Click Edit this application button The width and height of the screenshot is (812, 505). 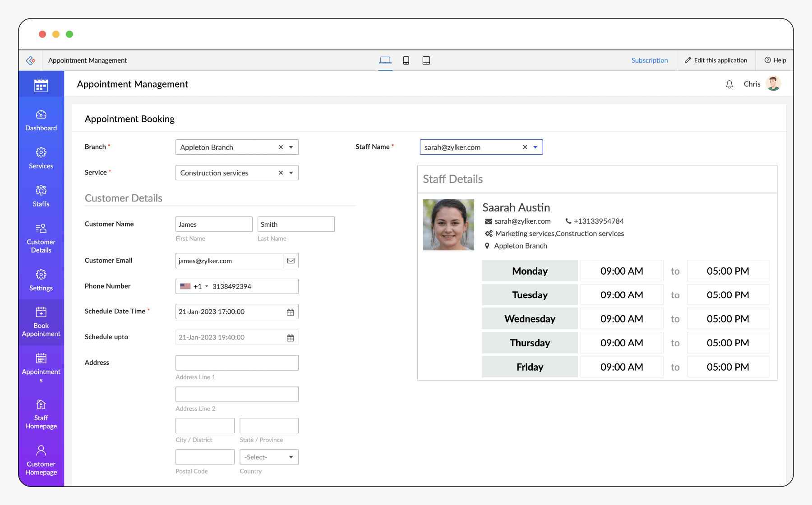716,60
